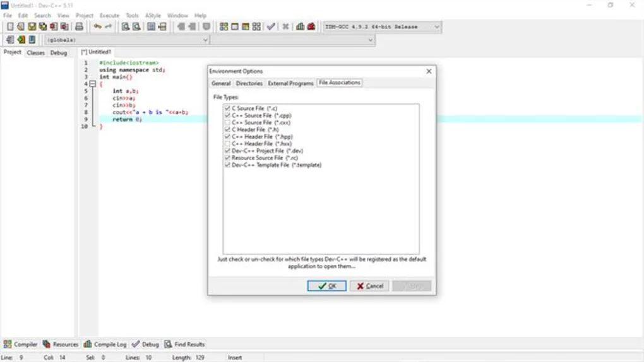Click the syntax check checkmark icon
644x362 pixels.
(271, 26)
